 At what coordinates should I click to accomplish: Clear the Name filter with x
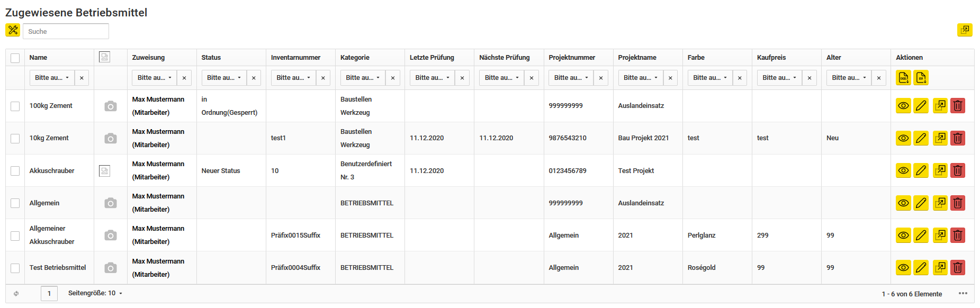(82, 78)
